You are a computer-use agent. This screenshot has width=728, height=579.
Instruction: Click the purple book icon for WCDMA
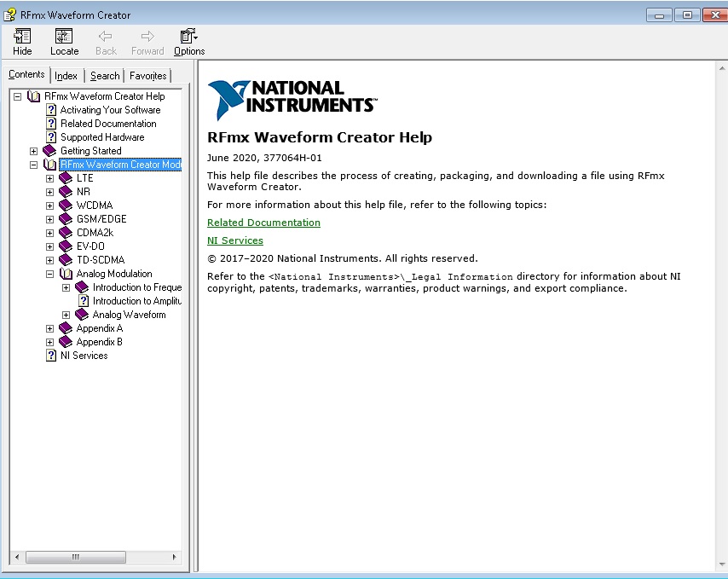[x=66, y=206]
